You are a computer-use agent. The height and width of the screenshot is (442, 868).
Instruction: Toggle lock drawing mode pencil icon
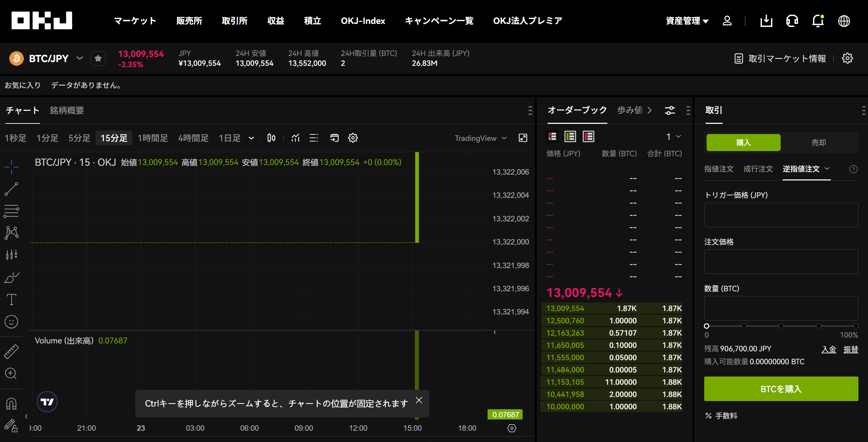[11, 425]
